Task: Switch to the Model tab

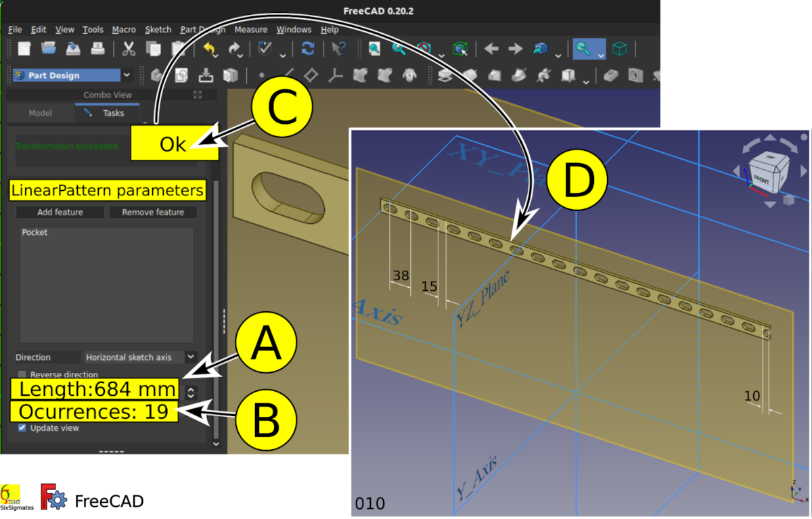Action: 40,113
